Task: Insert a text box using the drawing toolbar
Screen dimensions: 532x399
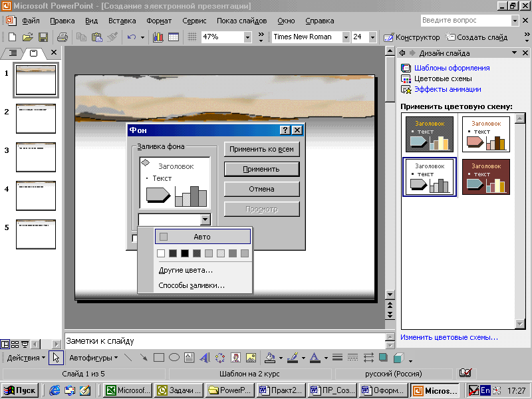Action: coord(189,358)
